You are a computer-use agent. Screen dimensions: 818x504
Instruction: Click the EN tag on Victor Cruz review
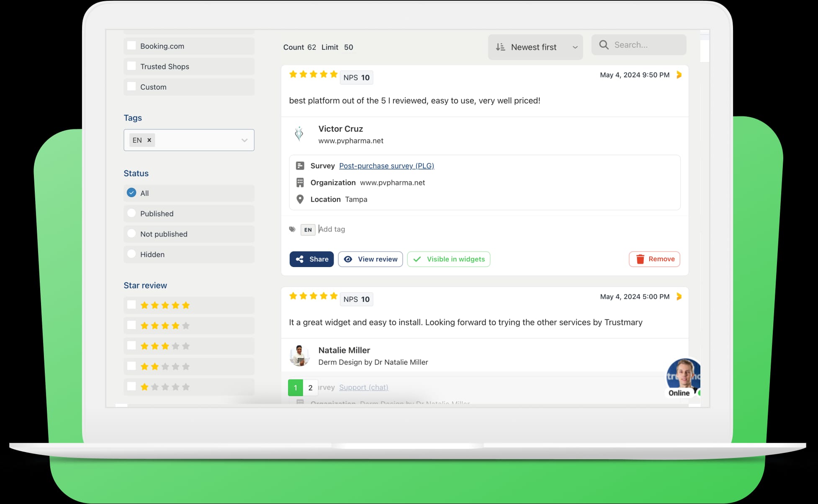[308, 229]
